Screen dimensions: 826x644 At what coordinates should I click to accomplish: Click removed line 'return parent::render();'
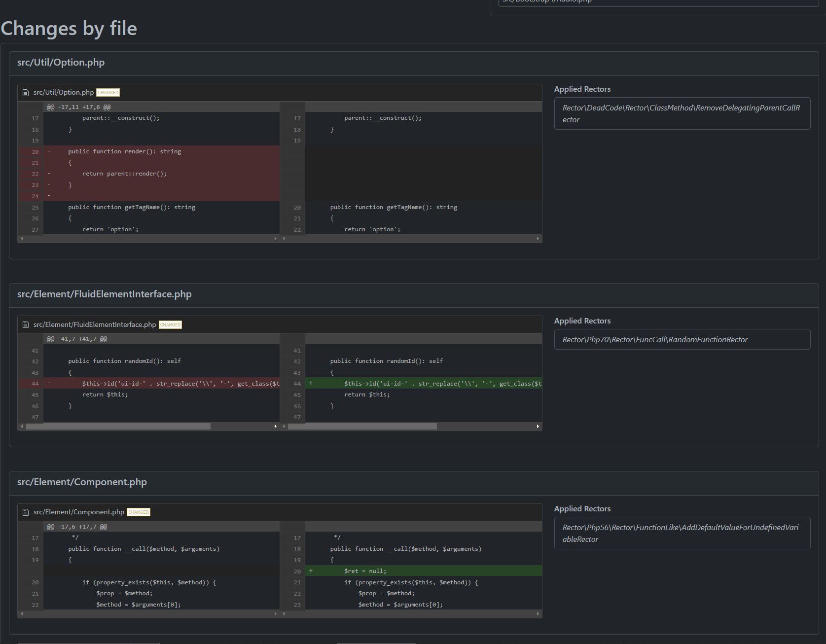click(x=124, y=174)
